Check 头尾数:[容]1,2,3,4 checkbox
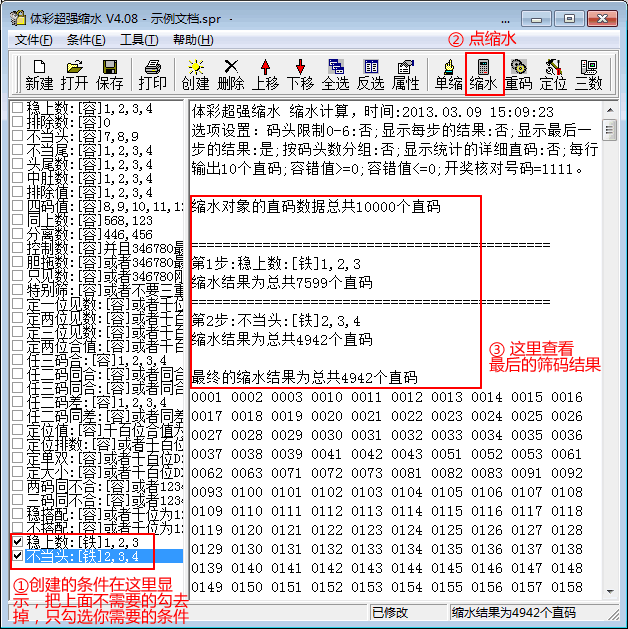Image resolution: width=628 pixels, height=629 pixels. point(17,164)
